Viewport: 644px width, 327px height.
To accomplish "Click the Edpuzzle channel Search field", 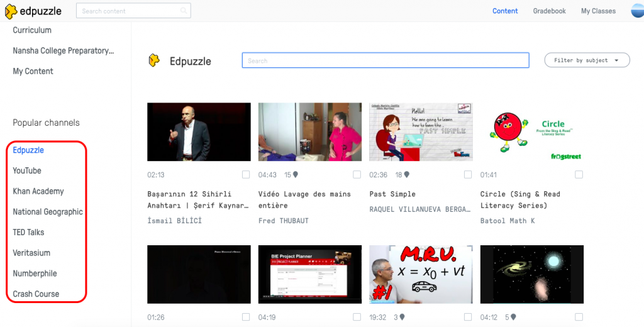I will [x=386, y=60].
